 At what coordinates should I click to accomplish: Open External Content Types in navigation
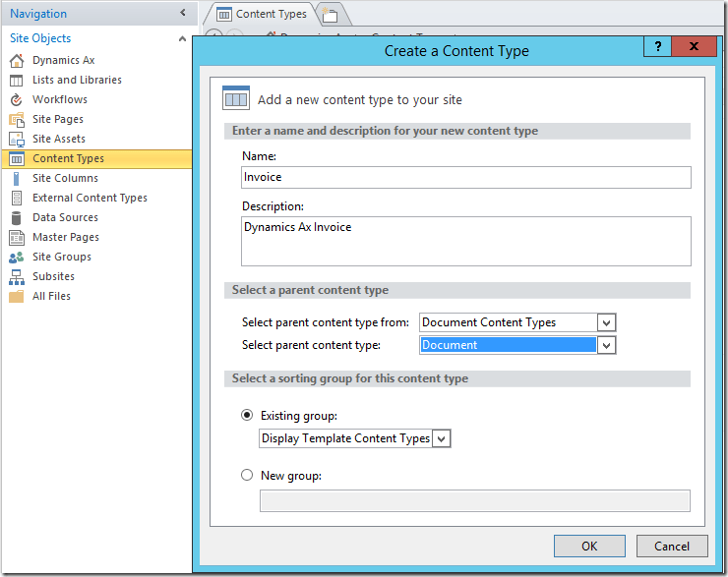90,198
